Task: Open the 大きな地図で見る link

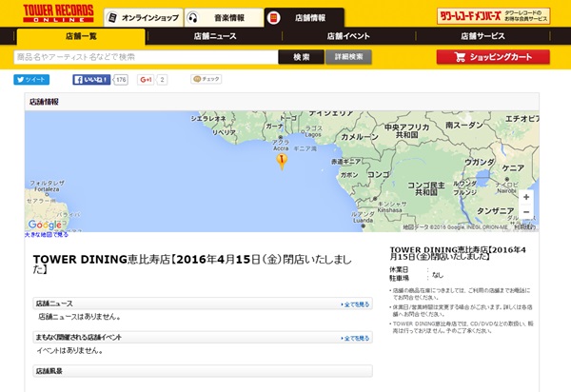Action: coord(47,235)
